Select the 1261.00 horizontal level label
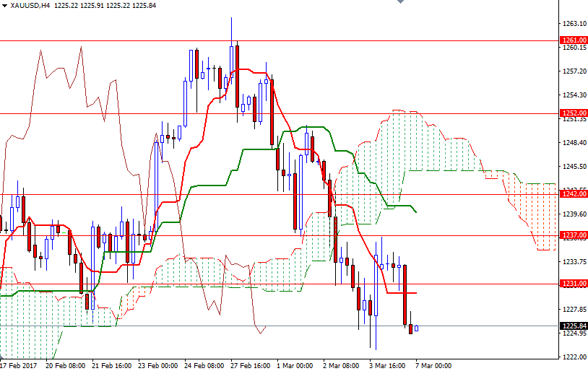This screenshot has height=371, width=588. [574, 40]
